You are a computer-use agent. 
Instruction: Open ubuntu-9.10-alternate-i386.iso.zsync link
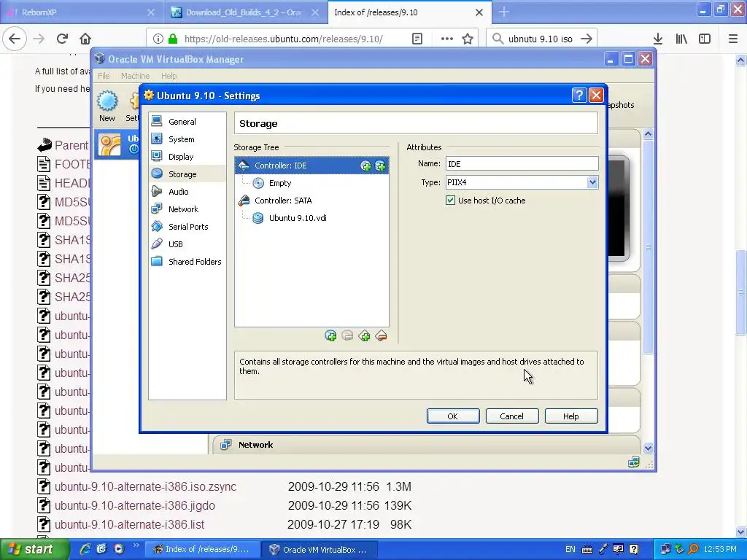[x=145, y=486]
